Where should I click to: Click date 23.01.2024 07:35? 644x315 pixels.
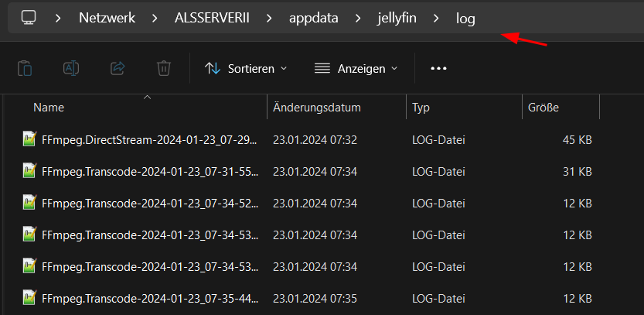pyautogui.click(x=315, y=298)
